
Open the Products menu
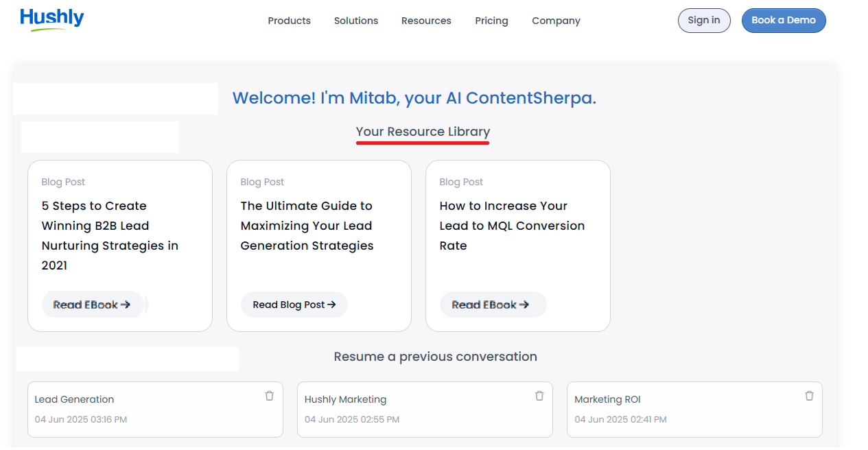(x=289, y=21)
